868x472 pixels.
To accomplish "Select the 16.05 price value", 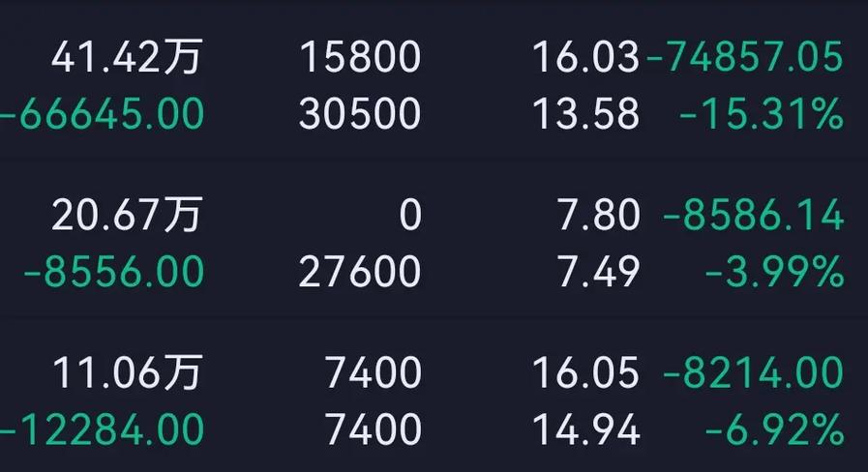I will pos(585,371).
